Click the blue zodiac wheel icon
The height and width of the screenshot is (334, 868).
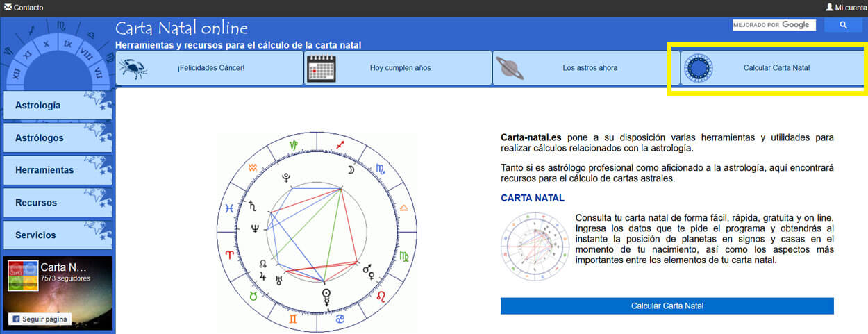tap(699, 68)
